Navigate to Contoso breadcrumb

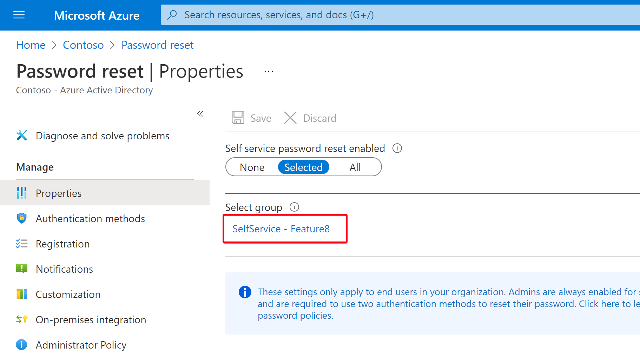(x=83, y=45)
